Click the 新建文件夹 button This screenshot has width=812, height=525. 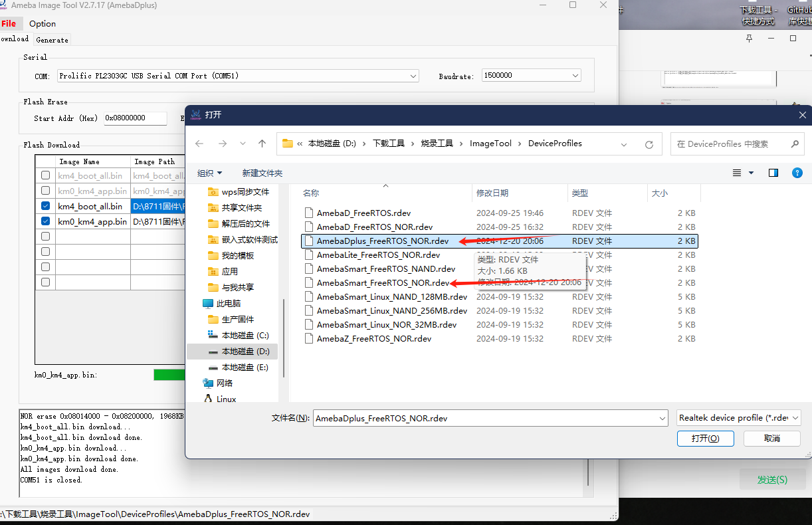click(x=262, y=173)
